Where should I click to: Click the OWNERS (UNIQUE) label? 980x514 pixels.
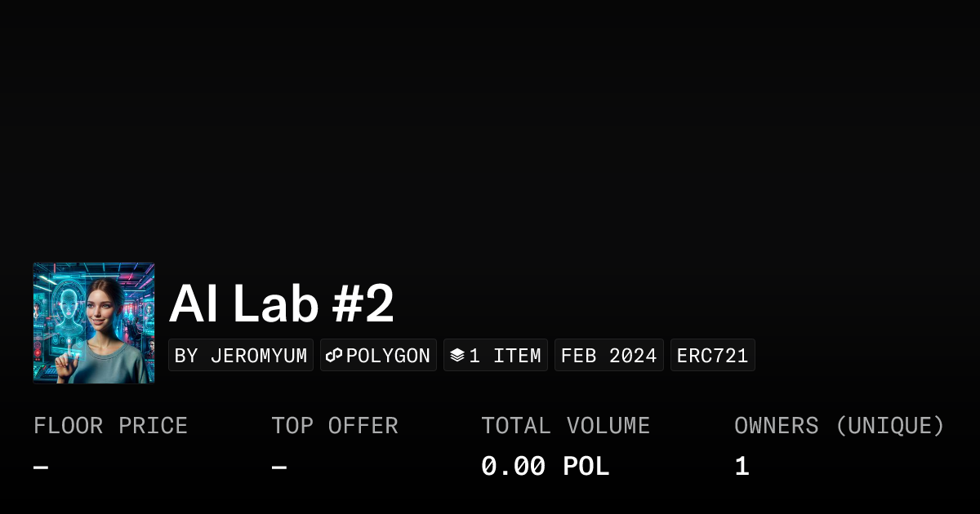[839, 426]
